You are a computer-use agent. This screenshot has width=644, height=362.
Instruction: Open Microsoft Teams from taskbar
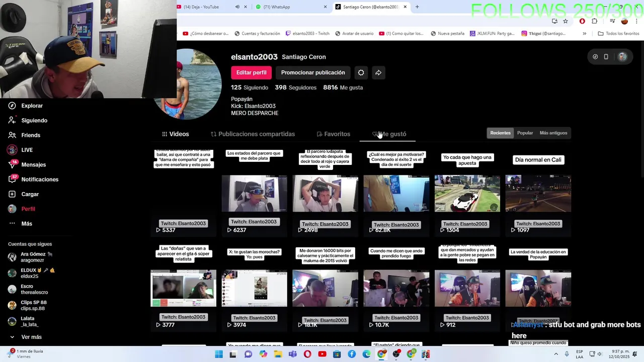293,354
